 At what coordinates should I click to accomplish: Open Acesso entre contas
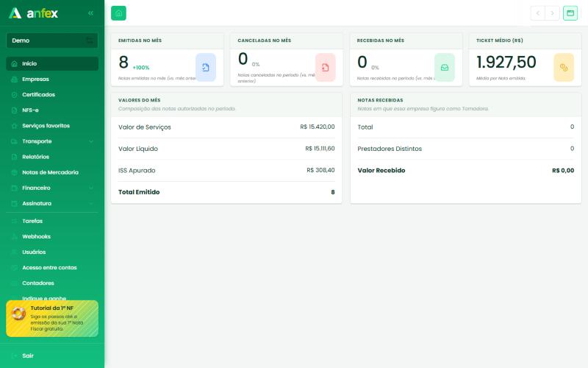pos(52,267)
